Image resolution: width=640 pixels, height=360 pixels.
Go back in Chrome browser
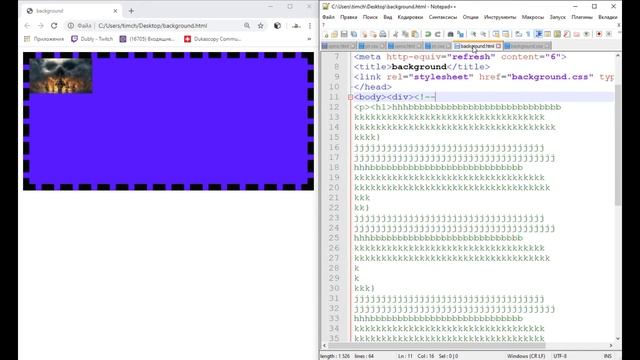(27, 26)
